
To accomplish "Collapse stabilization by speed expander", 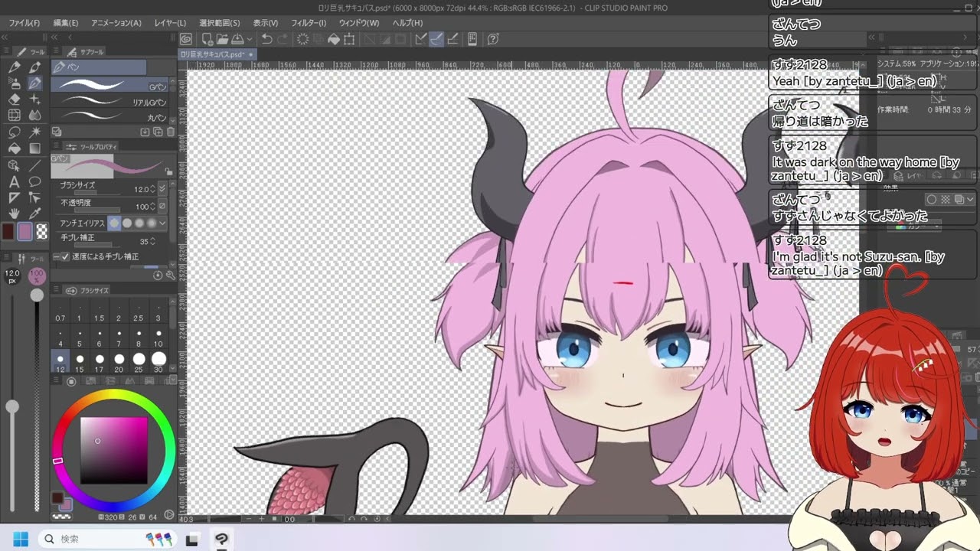I will 56,256.
